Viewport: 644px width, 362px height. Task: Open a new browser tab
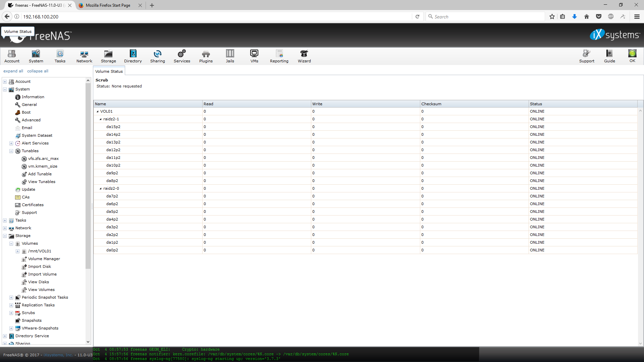152,5
